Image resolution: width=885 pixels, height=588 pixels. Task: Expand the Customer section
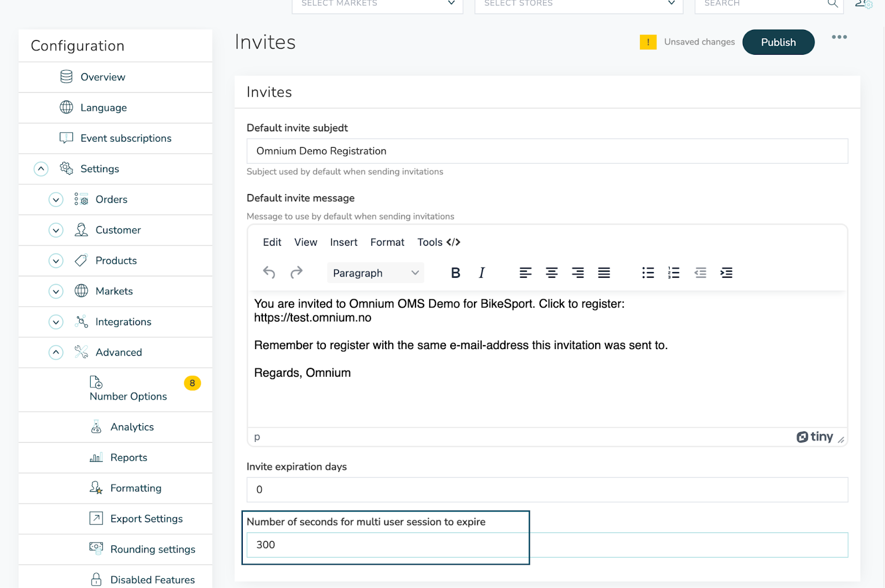[x=56, y=230]
